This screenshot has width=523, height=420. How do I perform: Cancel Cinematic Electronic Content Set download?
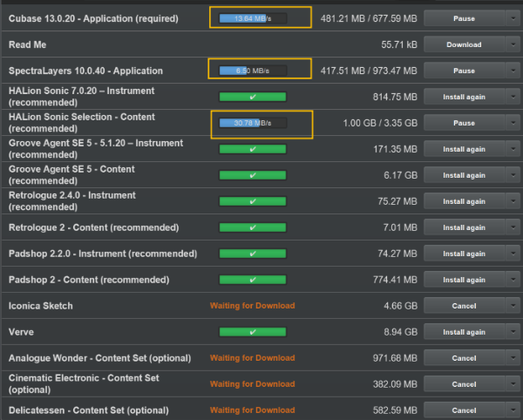464,384
